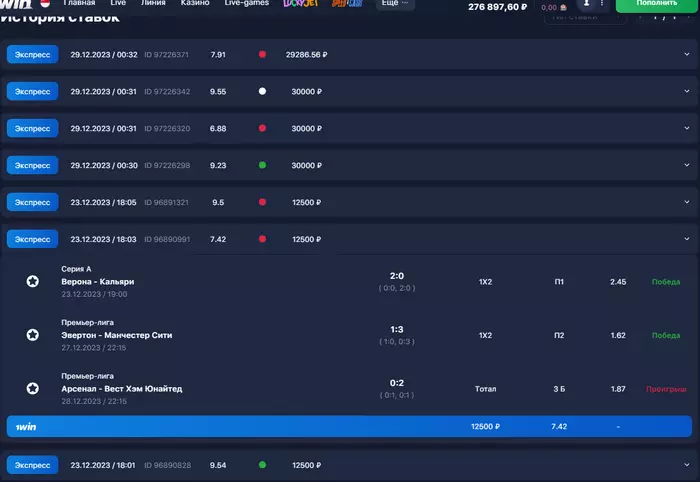Click the white status dot of bet ID 97226342

point(262,91)
